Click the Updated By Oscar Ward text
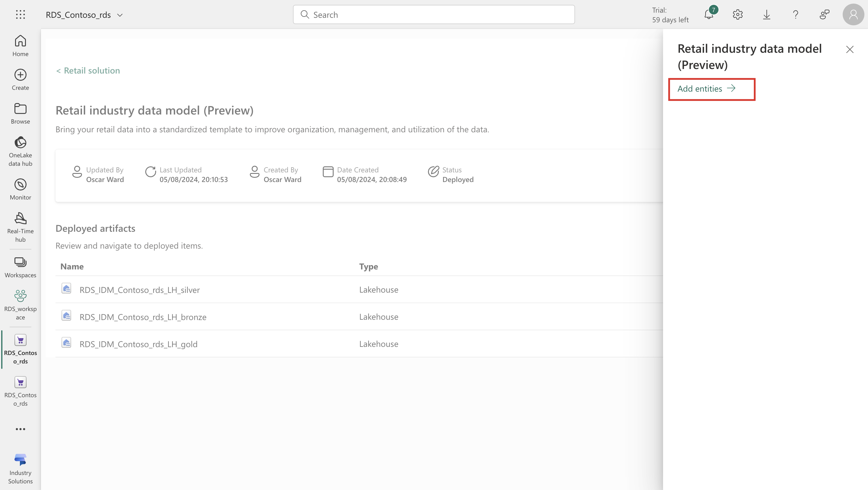Screen dimensions: 868x490 coord(105,174)
